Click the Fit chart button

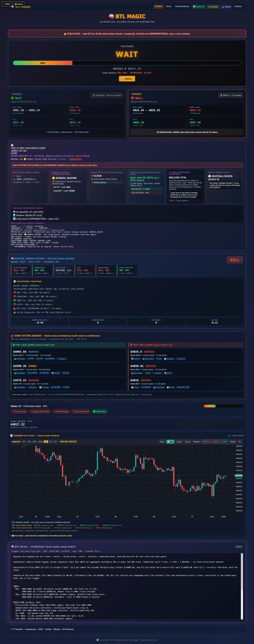(x=240, y=441)
